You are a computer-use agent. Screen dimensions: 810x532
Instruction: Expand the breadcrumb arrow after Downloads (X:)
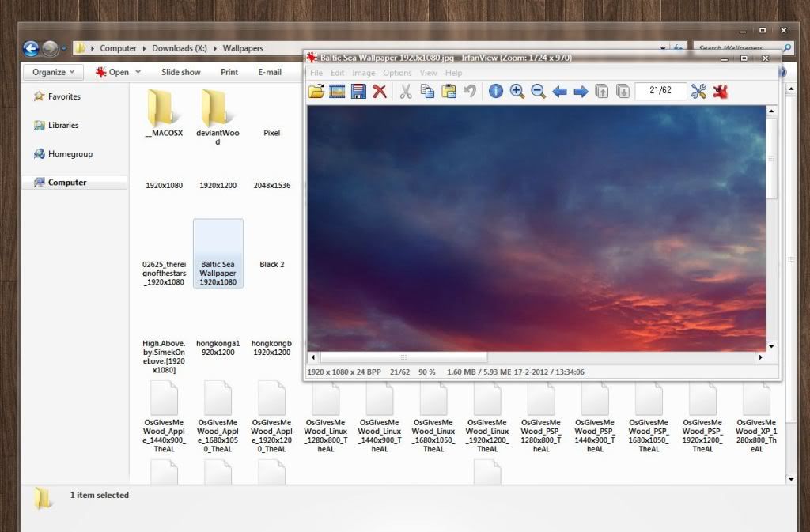[215, 48]
